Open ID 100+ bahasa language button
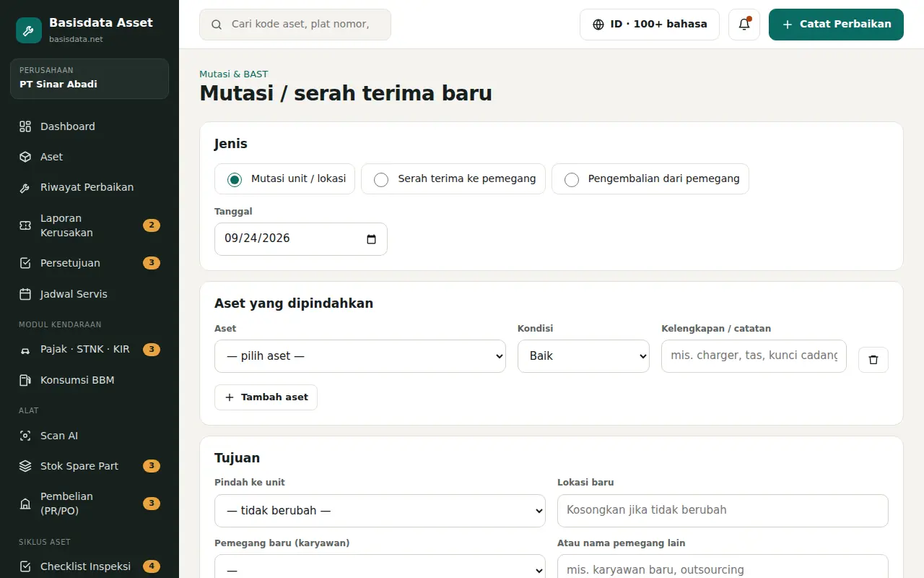 pyautogui.click(x=650, y=25)
